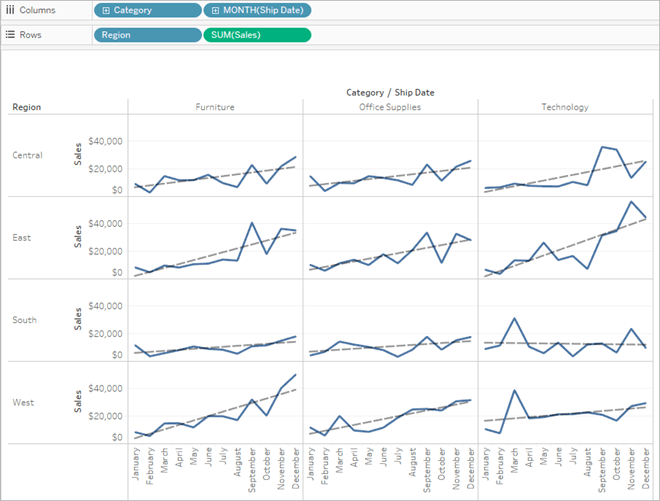Click the September label under Office Supplies

pyautogui.click(x=427, y=470)
